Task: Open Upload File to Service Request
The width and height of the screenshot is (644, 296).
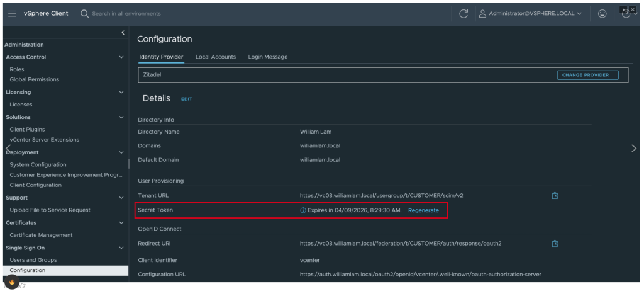Action: pos(50,210)
